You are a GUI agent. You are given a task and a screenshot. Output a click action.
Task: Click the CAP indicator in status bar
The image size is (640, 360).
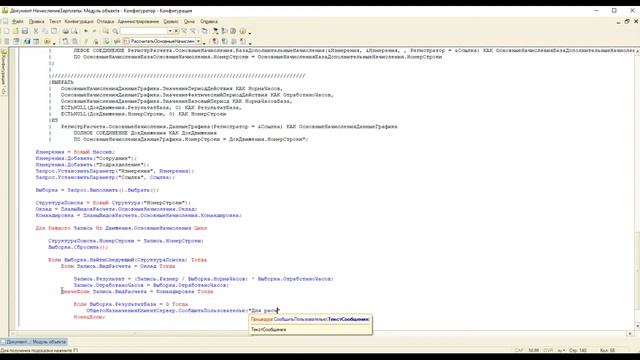pyautogui.click(x=519, y=350)
